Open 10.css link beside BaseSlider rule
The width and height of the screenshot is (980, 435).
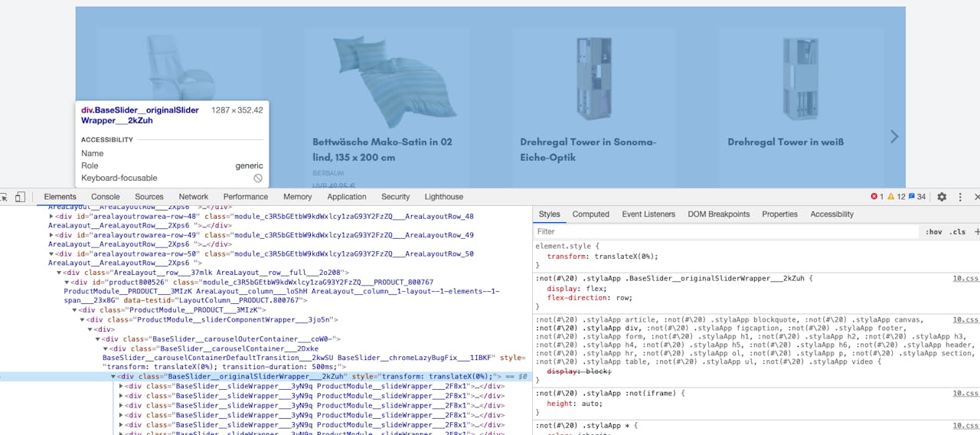click(965, 279)
